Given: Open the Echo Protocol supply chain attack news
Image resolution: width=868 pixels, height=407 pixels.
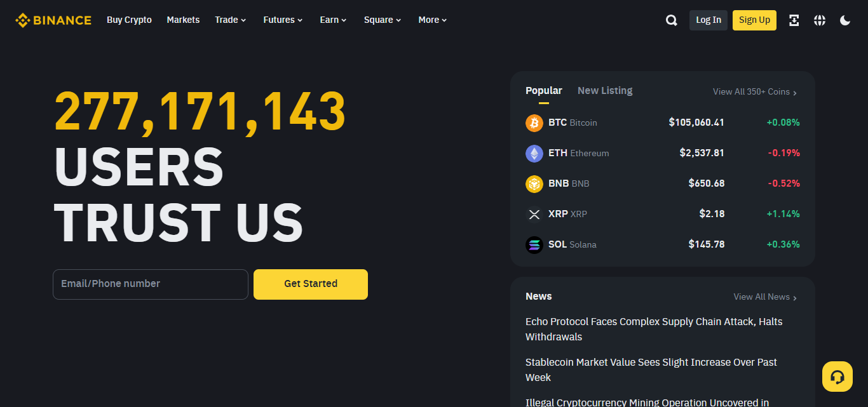Looking at the screenshot, I should click(654, 330).
